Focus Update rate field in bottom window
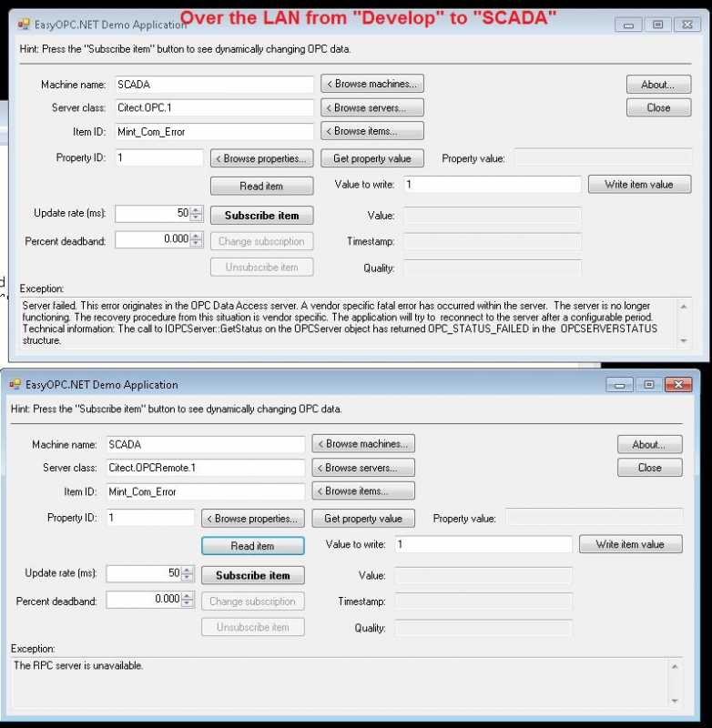The height and width of the screenshot is (728, 712). click(x=145, y=573)
